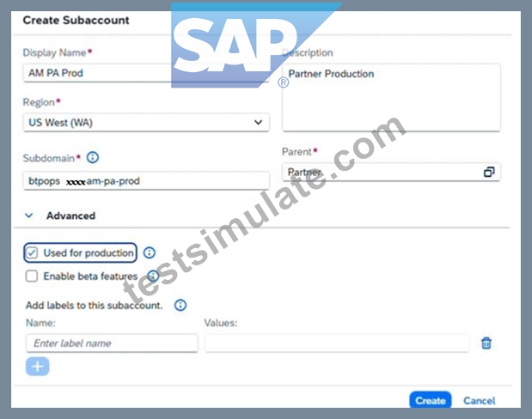Focus the Display Name field
532x419 pixels.
(147, 73)
